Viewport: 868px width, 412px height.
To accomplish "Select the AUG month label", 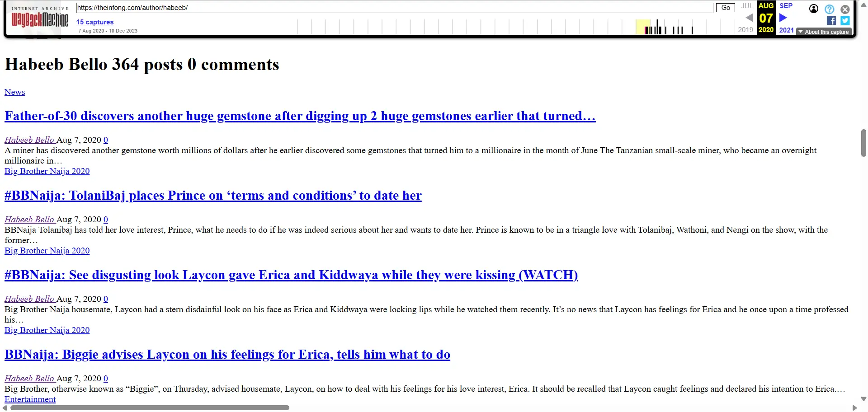I will [766, 6].
